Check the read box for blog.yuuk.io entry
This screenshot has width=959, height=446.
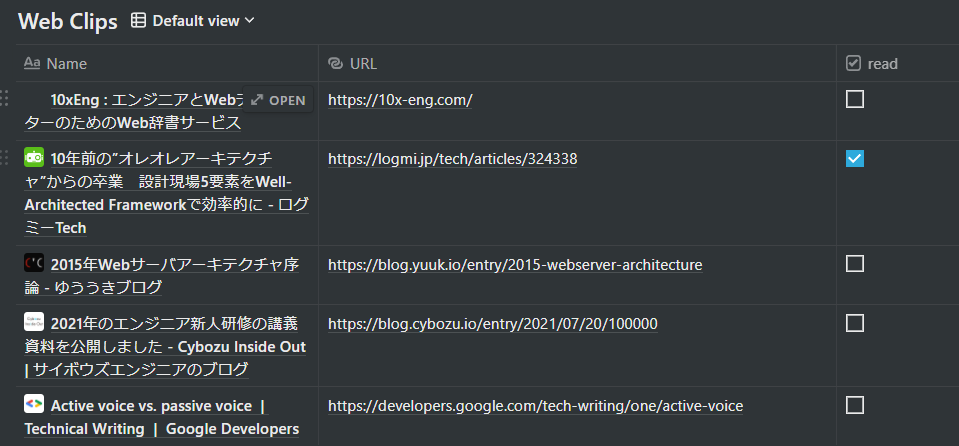(855, 264)
